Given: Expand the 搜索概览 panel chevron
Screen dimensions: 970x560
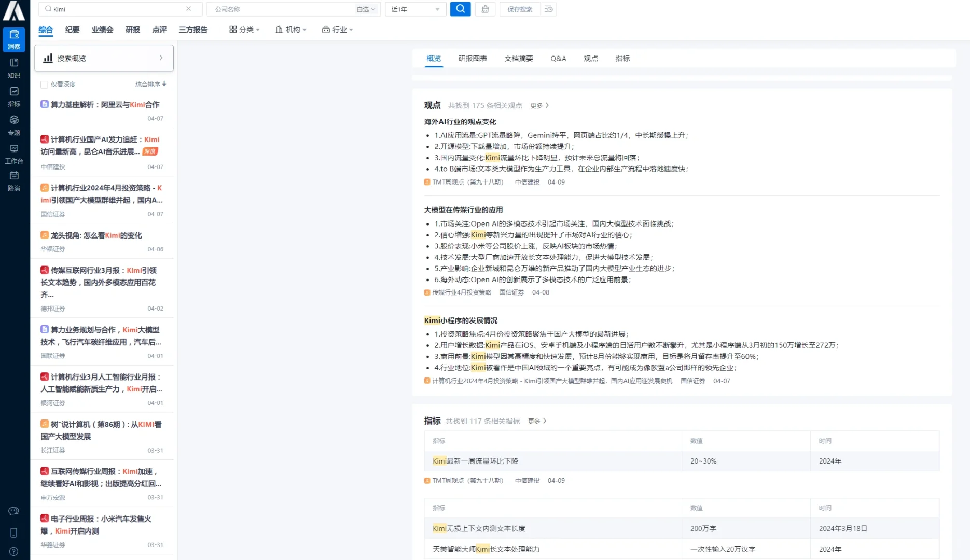Looking at the screenshot, I should pyautogui.click(x=161, y=58).
